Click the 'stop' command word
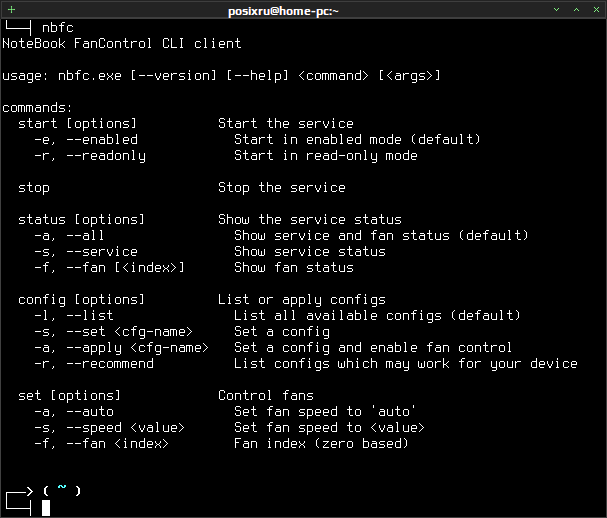Screen dimensions: 607x518 click(34, 188)
